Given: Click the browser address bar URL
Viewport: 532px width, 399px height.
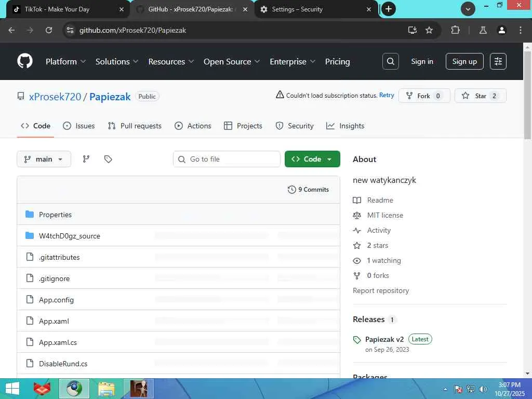Looking at the screenshot, I should (132, 30).
